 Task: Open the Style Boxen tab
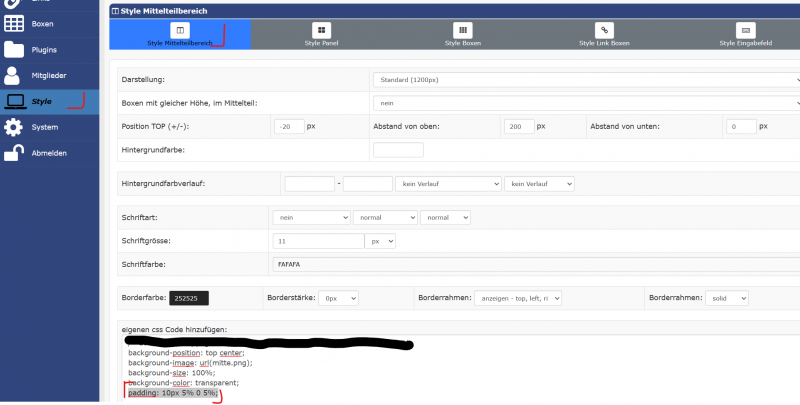point(463,36)
